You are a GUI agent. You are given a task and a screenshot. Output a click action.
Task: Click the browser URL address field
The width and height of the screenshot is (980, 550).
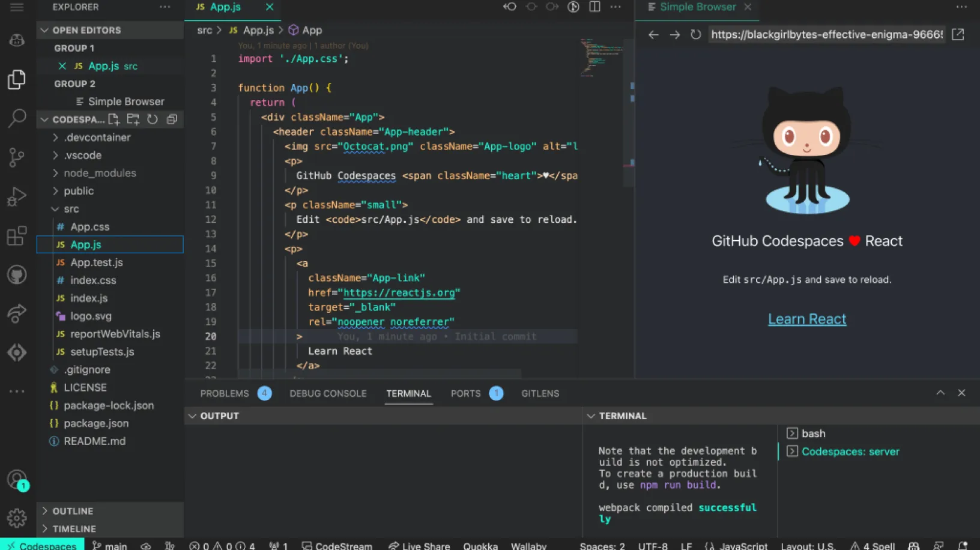(826, 35)
